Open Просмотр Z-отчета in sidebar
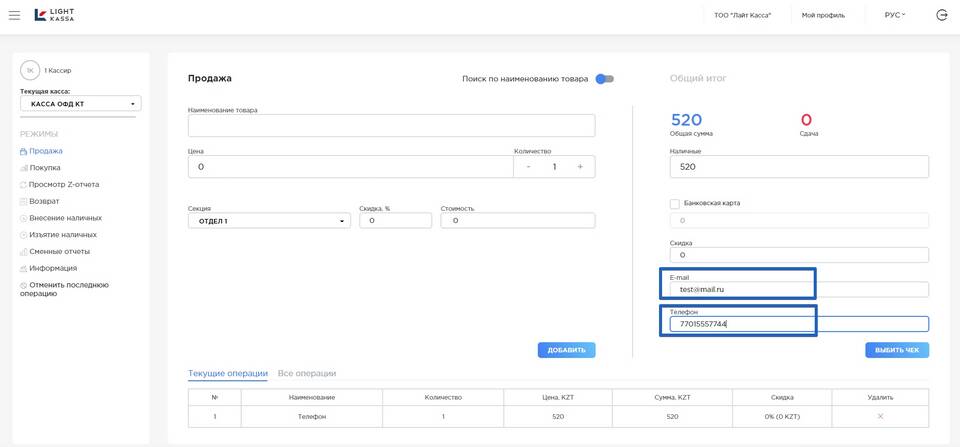The height and width of the screenshot is (447, 960). coord(64,184)
